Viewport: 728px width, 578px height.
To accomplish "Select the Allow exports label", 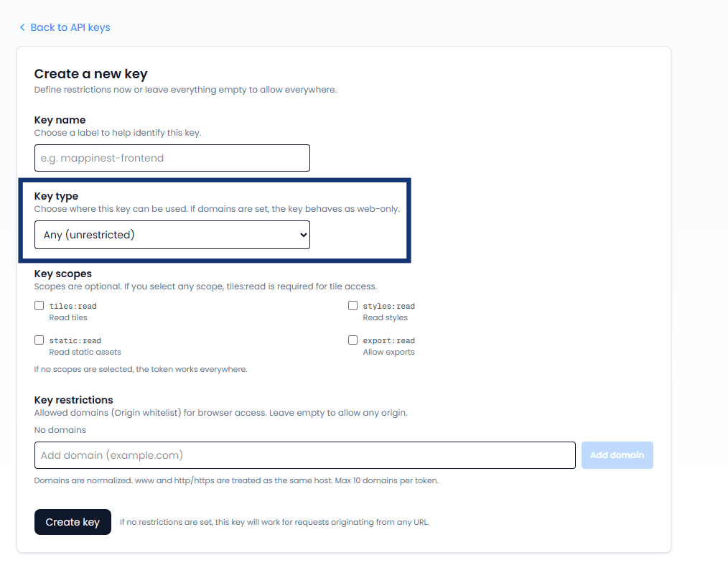I will tap(388, 352).
